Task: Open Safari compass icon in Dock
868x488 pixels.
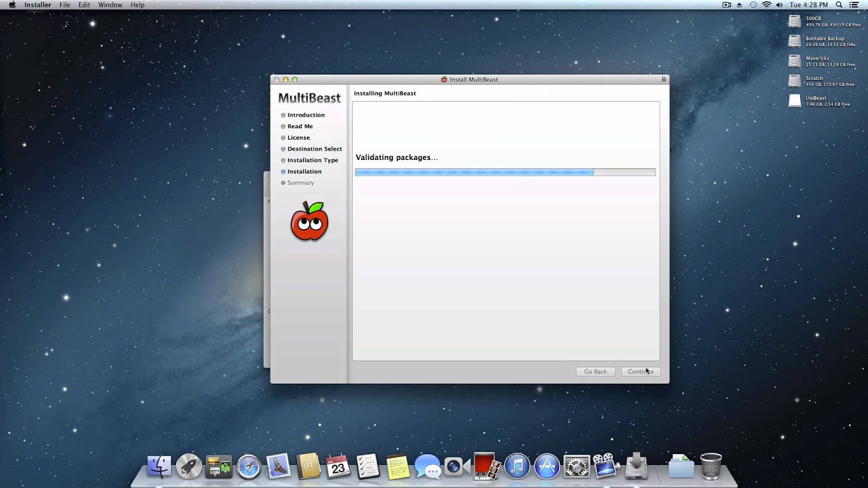Action: 249,466
